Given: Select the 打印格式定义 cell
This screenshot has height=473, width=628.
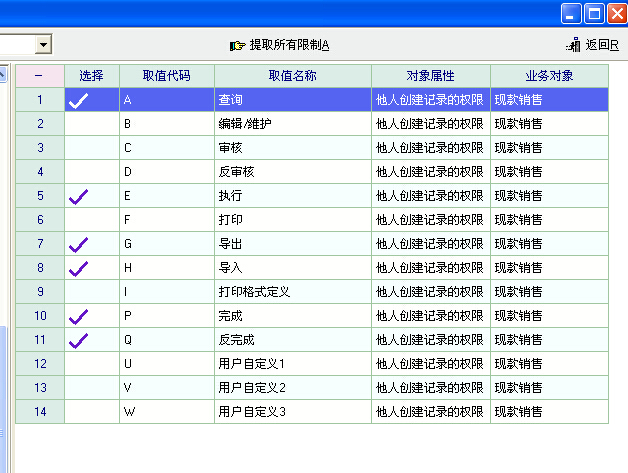Looking at the screenshot, I should pyautogui.click(x=254, y=292).
